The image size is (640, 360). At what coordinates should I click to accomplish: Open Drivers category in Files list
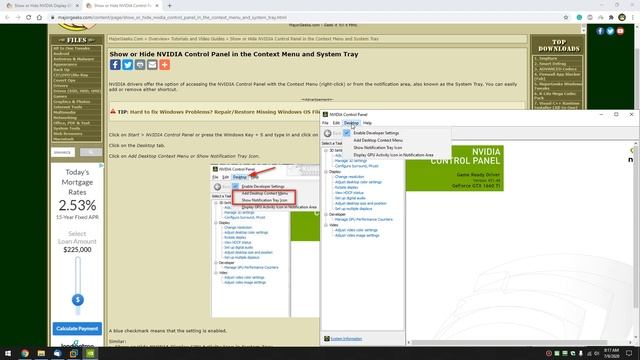(60, 86)
